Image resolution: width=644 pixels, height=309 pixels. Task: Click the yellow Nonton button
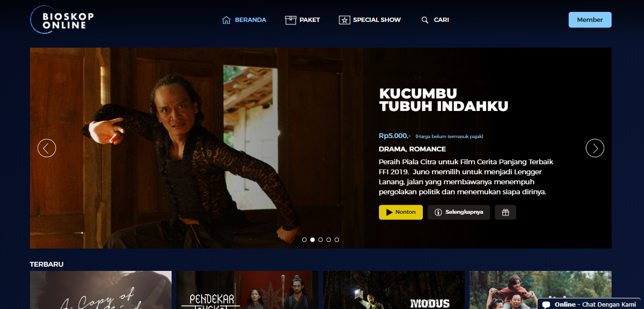tap(401, 212)
